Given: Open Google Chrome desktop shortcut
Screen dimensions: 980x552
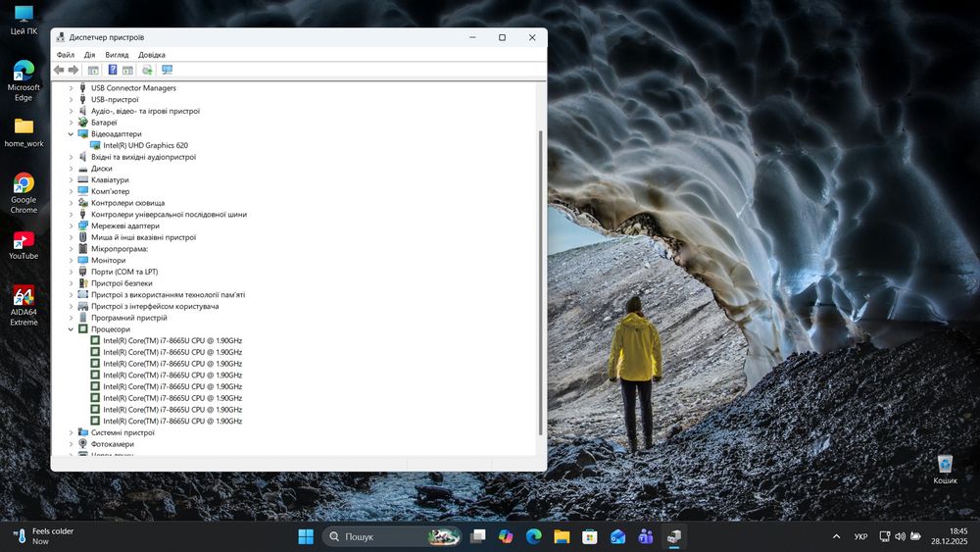Looking at the screenshot, I should 24,193.
